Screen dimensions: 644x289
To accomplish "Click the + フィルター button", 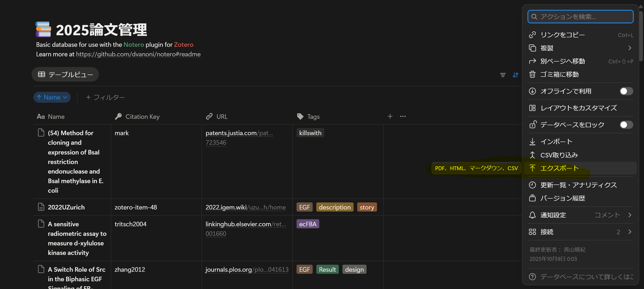I will point(105,97).
